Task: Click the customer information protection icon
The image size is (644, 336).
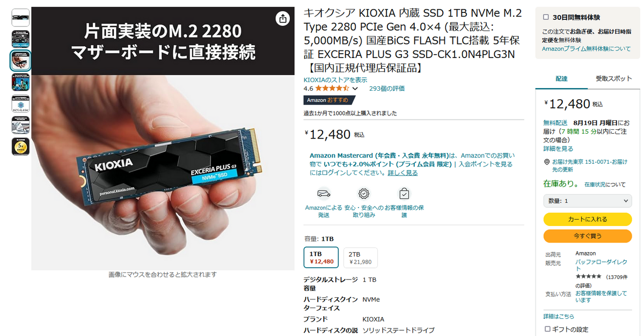Action: pyautogui.click(x=404, y=193)
